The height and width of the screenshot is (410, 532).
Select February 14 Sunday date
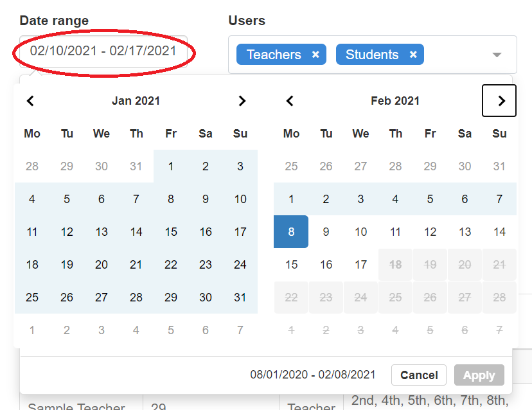click(499, 232)
